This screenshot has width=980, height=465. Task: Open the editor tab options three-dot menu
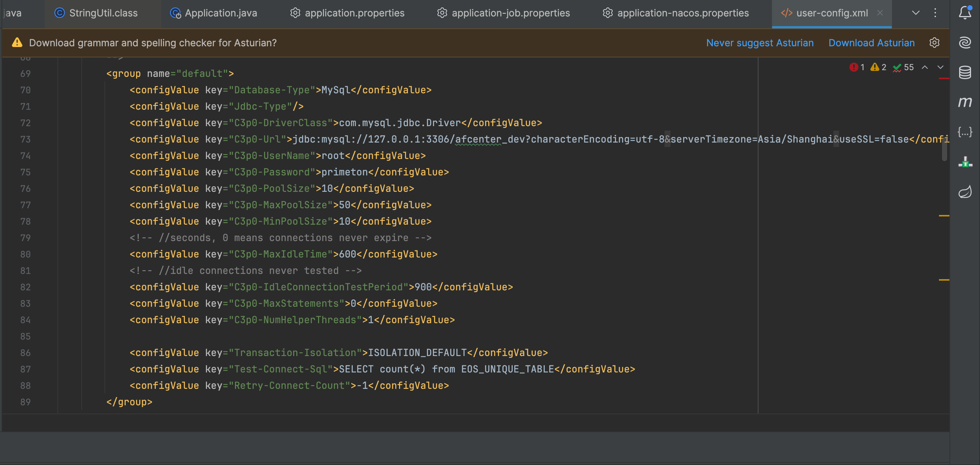coord(935,13)
